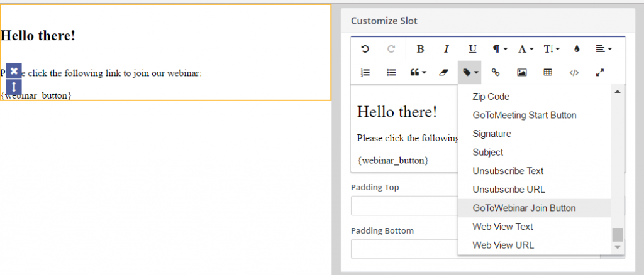Insert a table using the grid icon
Image resolution: width=644 pixels, height=275 pixels.
coord(548,73)
